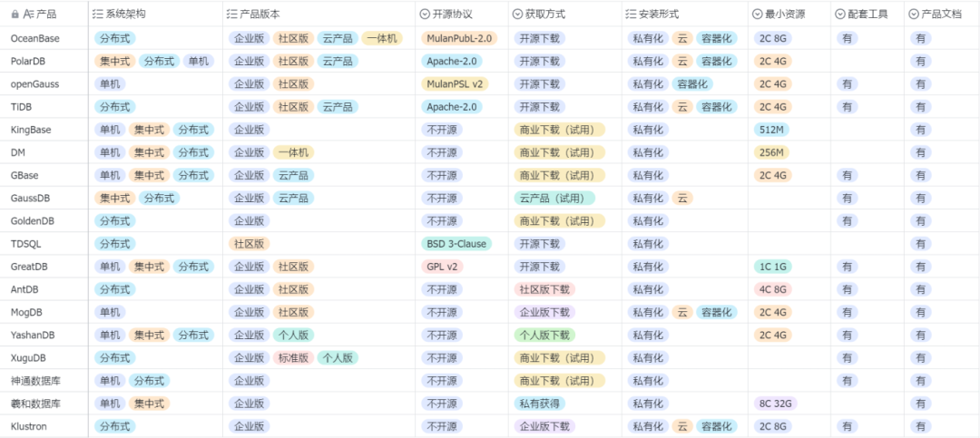Select the 神通数据库 product cell
Screen dimensions: 980x438
click(x=44, y=381)
